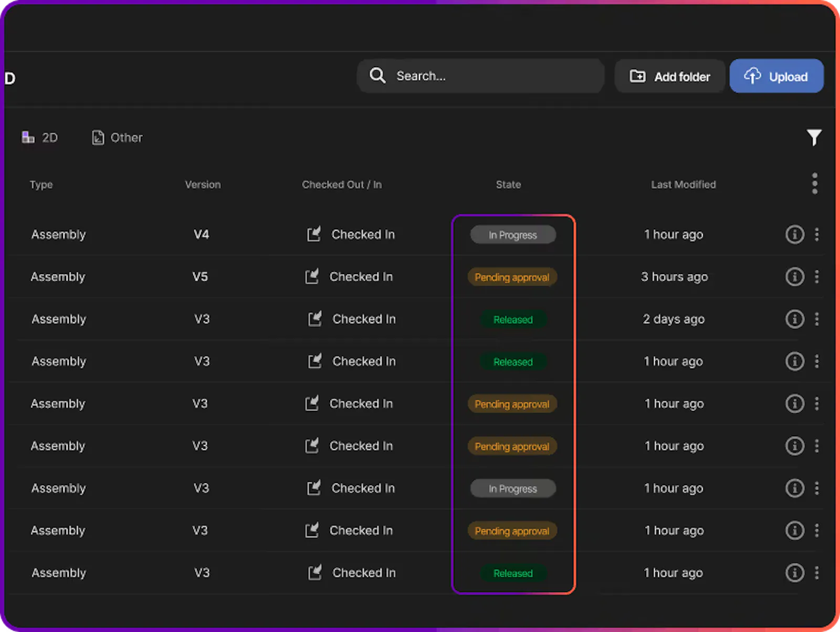The height and width of the screenshot is (632, 840).
Task: Click Assembly in the V4 row
Action: 58,235
